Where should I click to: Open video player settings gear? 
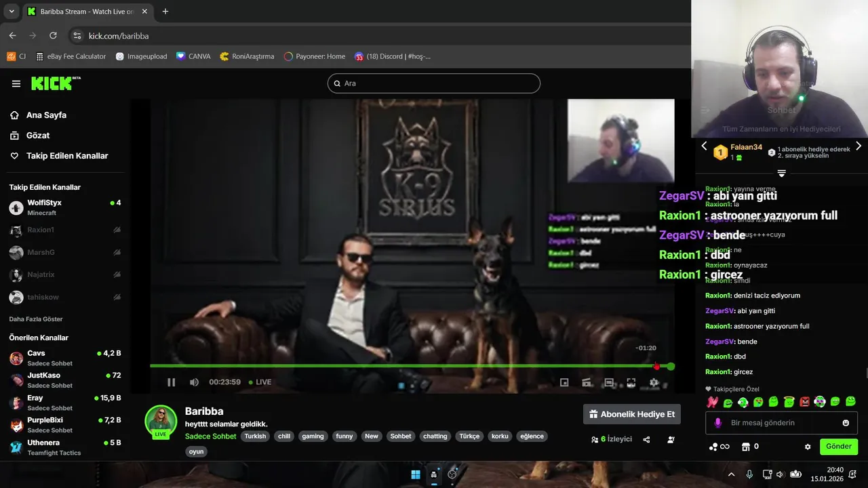(654, 383)
